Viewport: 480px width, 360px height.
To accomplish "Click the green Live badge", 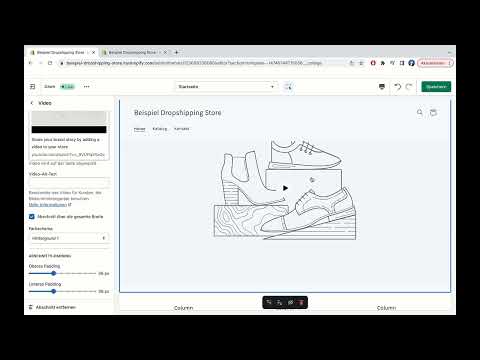I will pyautogui.click(x=67, y=87).
